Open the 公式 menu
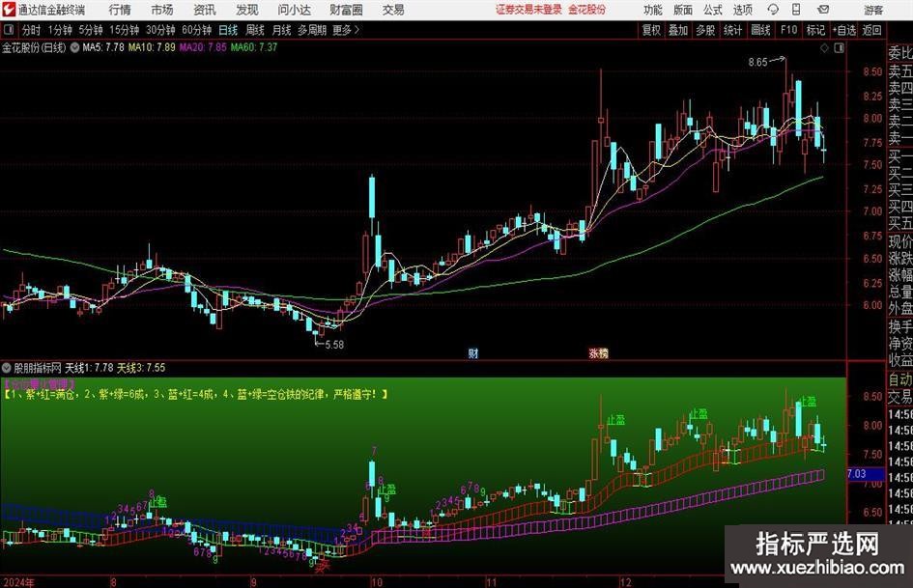This screenshot has height=588, width=913. [712, 10]
